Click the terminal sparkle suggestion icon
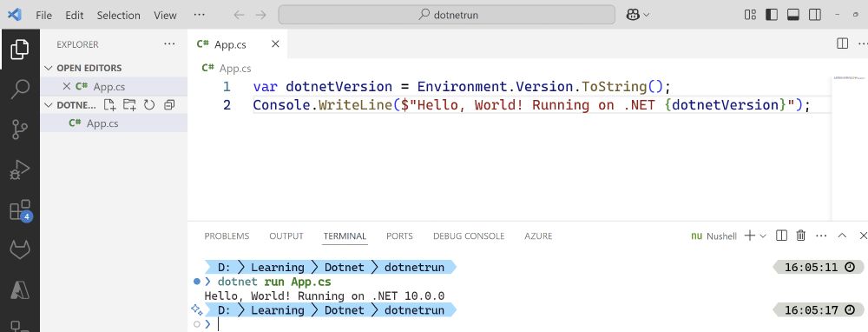The height and width of the screenshot is (332, 868). (x=196, y=309)
